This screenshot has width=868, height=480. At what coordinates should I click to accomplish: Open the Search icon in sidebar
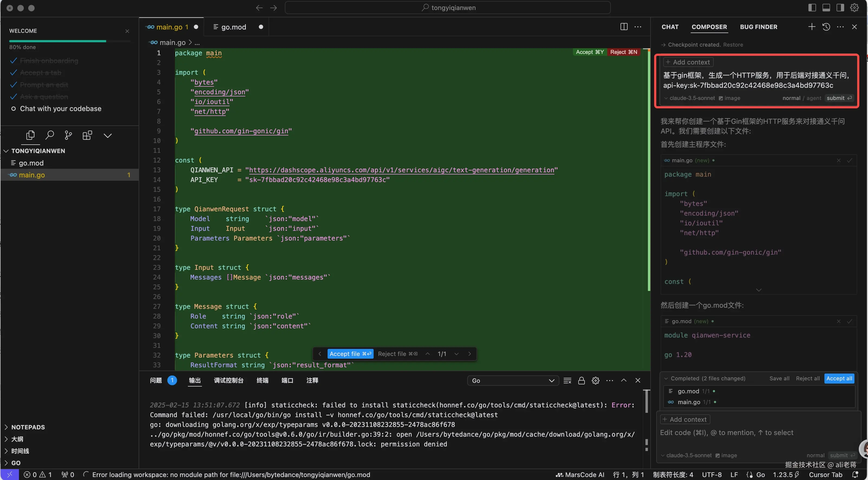(50, 135)
